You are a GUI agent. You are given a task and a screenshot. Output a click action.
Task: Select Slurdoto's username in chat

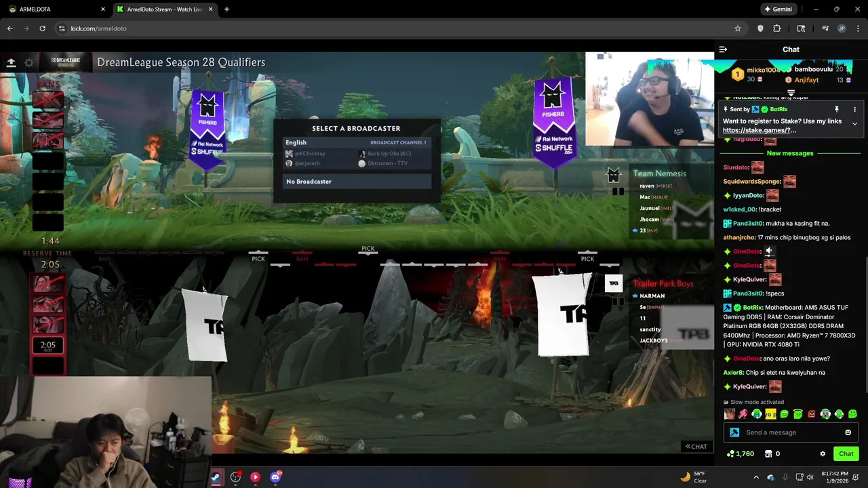[x=736, y=167]
